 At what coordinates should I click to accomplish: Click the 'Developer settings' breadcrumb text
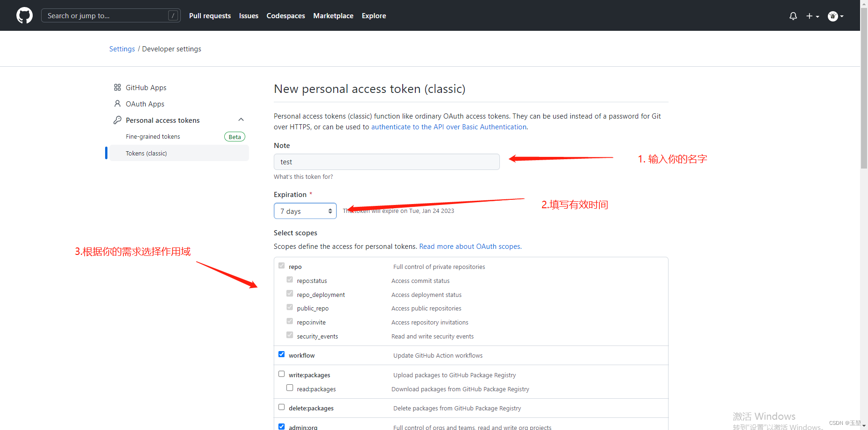[x=171, y=49]
